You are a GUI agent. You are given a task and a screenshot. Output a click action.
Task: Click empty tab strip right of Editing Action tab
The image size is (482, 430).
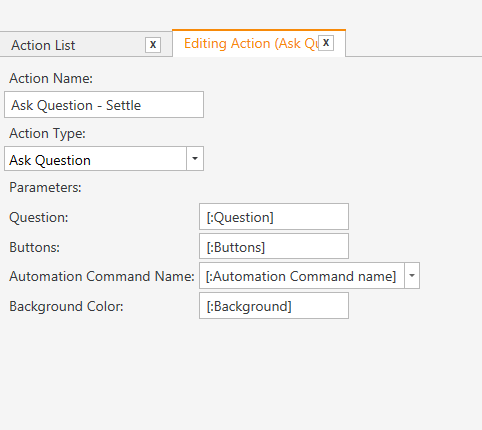pyautogui.click(x=413, y=43)
